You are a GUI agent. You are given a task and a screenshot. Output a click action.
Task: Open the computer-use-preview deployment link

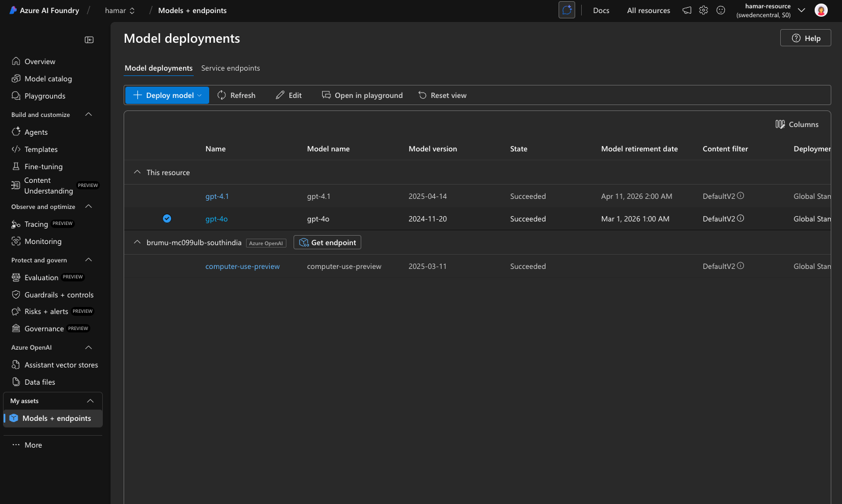pos(242,267)
